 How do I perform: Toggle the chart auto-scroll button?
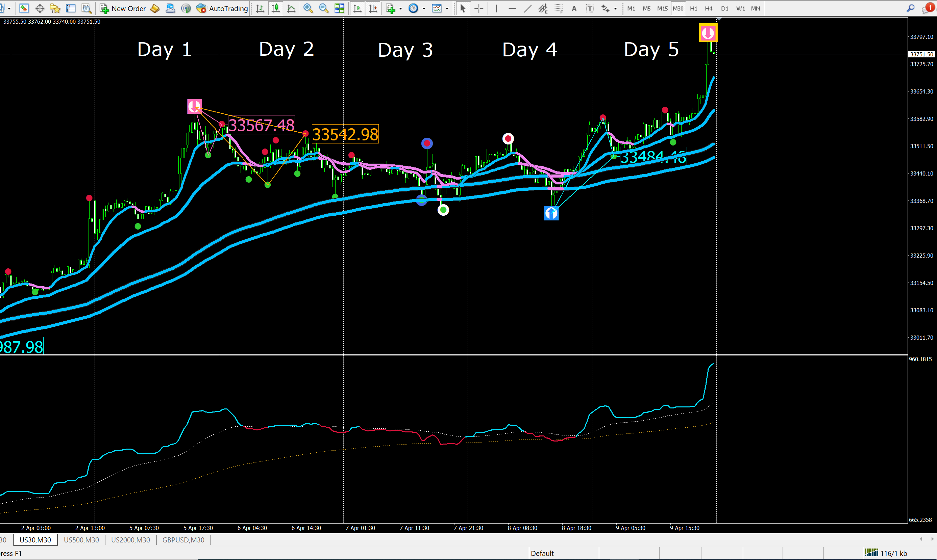pos(357,8)
